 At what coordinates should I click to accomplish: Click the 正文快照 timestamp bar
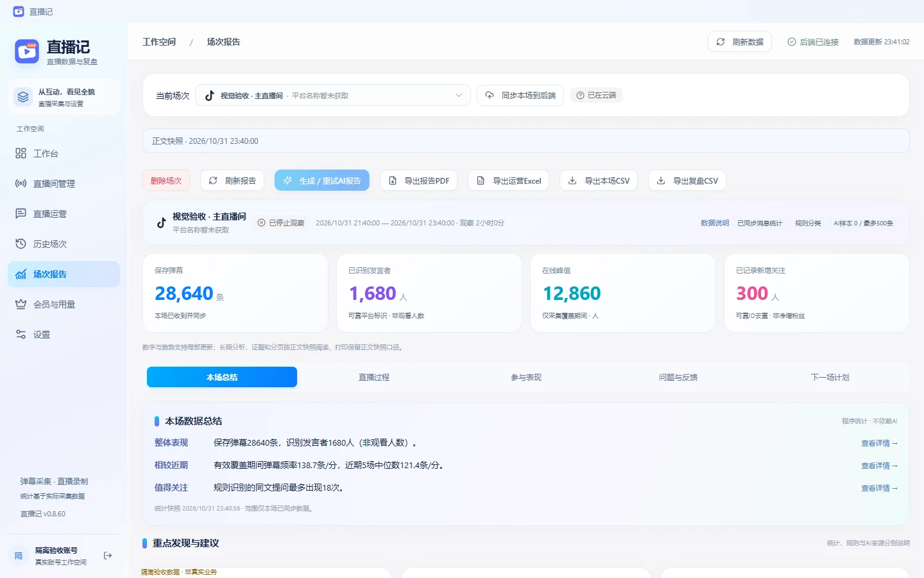pyautogui.click(x=526, y=141)
